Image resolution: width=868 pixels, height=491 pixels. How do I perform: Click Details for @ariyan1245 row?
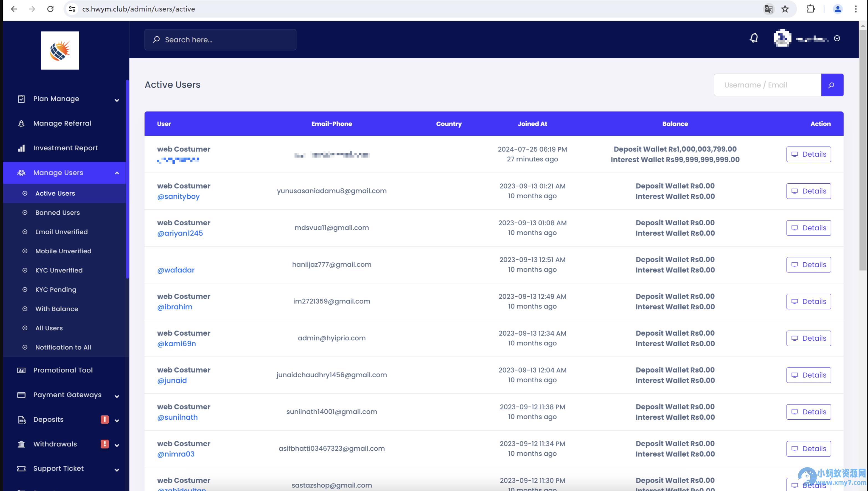pyautogui.click(x=808, y=228)
